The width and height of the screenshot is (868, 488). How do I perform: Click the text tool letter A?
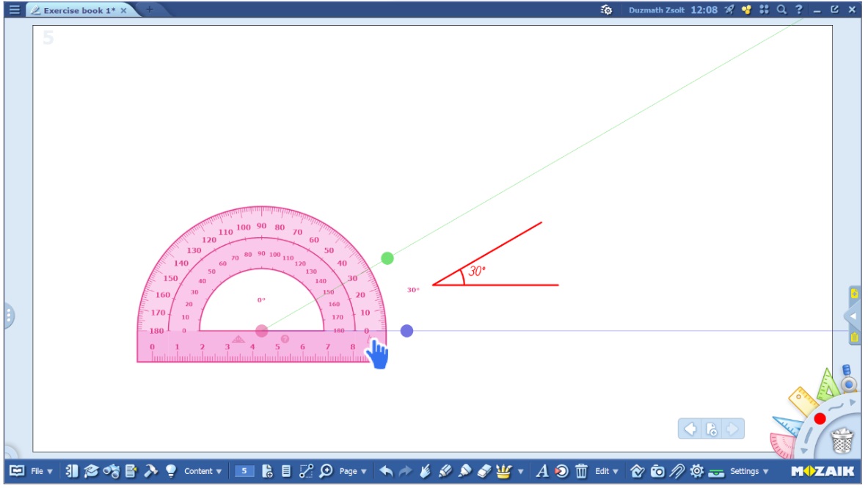click(x=542, y=471)
